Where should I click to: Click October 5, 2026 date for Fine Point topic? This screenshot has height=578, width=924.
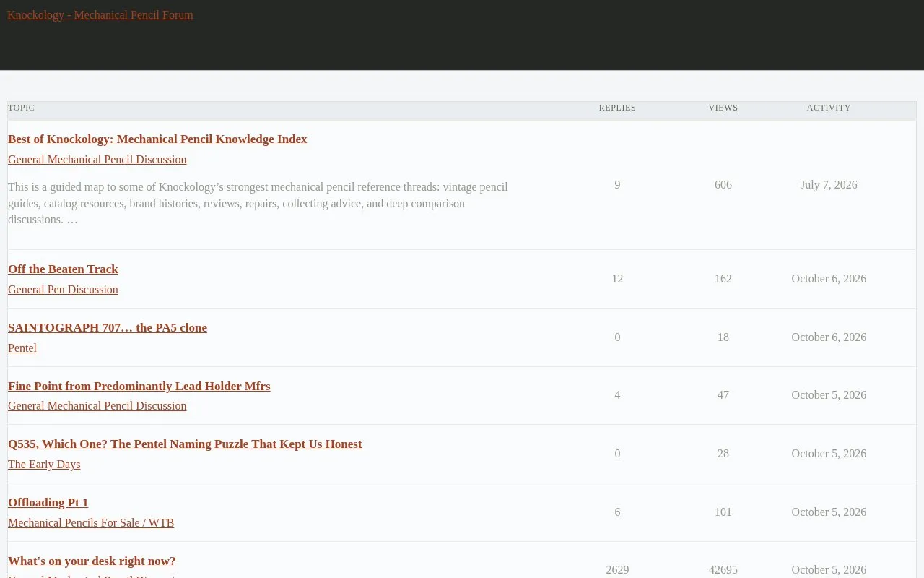click(829, 395)
